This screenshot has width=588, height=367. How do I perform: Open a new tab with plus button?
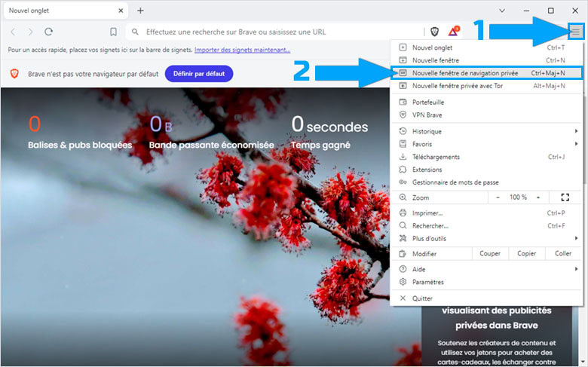pos(140,11)
